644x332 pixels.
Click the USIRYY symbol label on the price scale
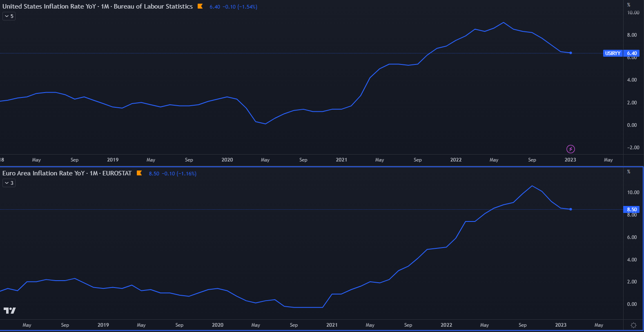613,53
